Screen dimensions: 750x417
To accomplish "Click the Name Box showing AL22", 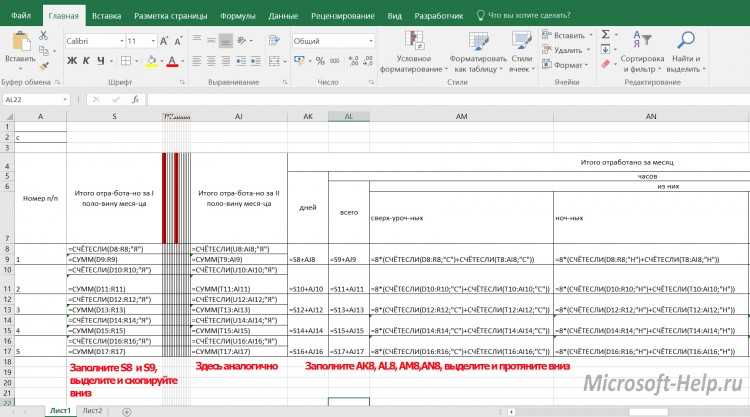I will [35, 99].
